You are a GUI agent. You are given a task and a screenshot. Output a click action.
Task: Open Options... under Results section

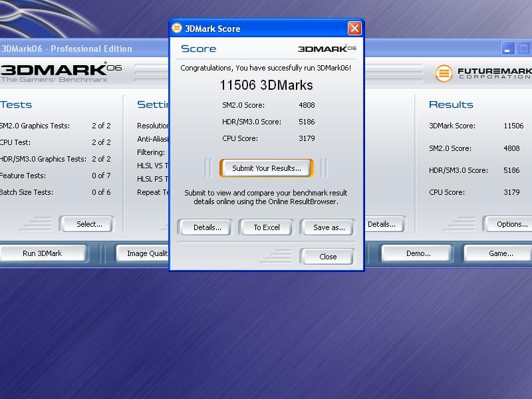click(509, 224)
